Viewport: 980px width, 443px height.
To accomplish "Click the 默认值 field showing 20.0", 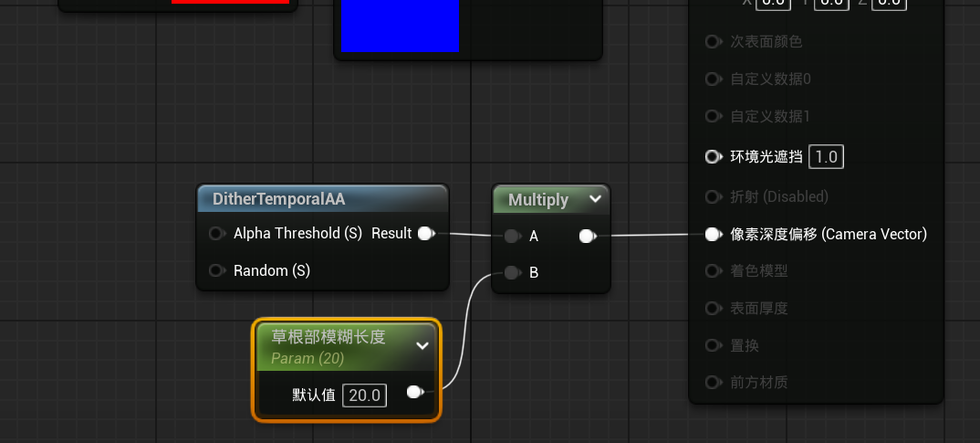I will click(x=364, y=396).
